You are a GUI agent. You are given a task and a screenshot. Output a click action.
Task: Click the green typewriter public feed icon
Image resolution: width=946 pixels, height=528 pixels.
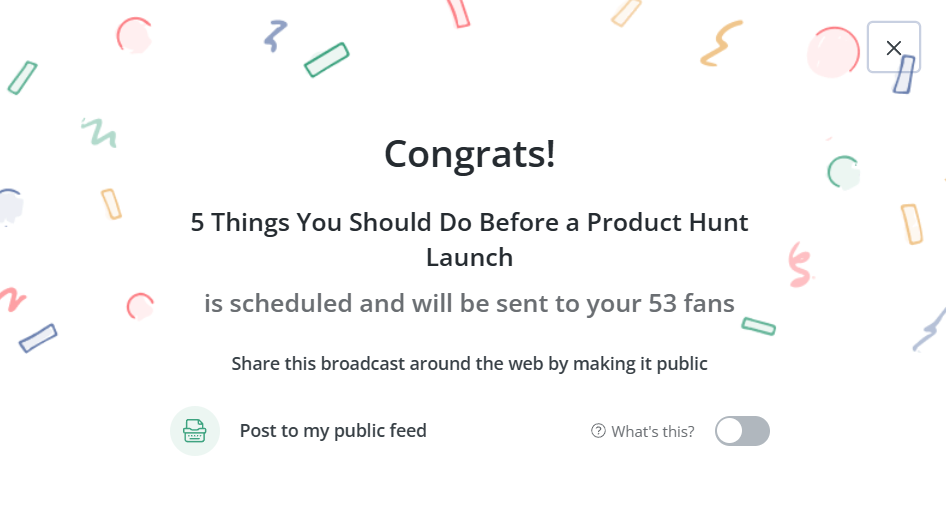(x=195, y=431)
